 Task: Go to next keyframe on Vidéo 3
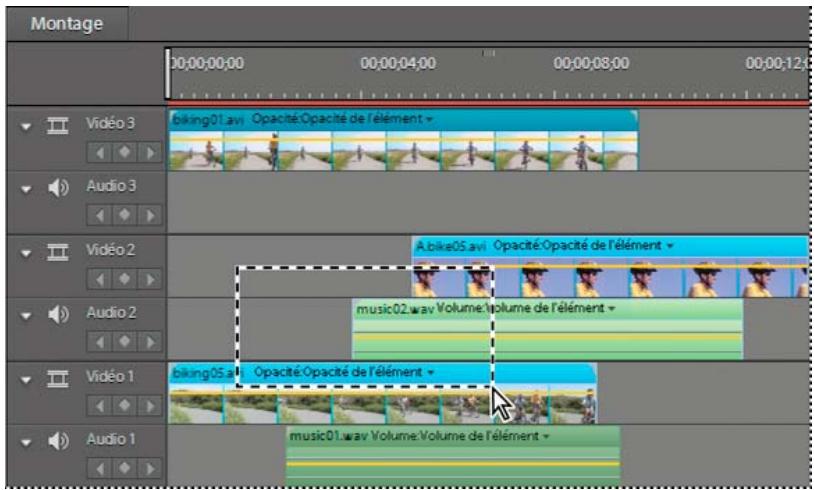(x=150, y=153)
